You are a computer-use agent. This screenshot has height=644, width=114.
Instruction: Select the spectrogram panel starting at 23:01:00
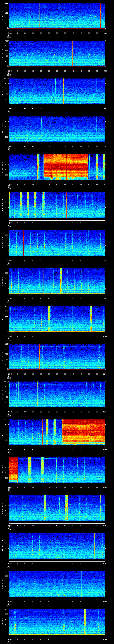coord(57,16)
